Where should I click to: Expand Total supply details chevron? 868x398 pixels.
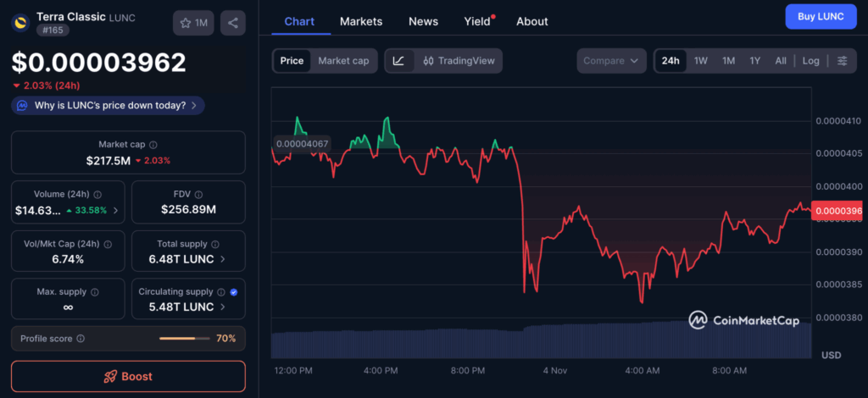[223, 259]
